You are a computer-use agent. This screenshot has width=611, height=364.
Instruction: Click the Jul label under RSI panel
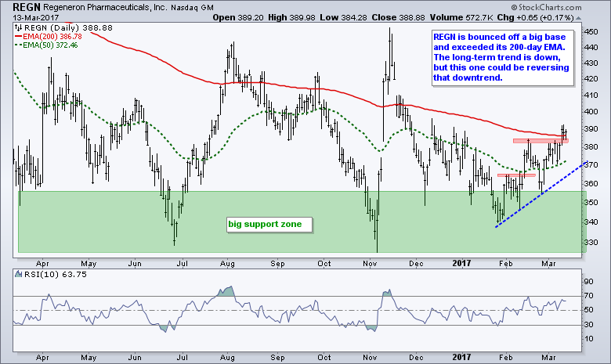click(182, 358)
